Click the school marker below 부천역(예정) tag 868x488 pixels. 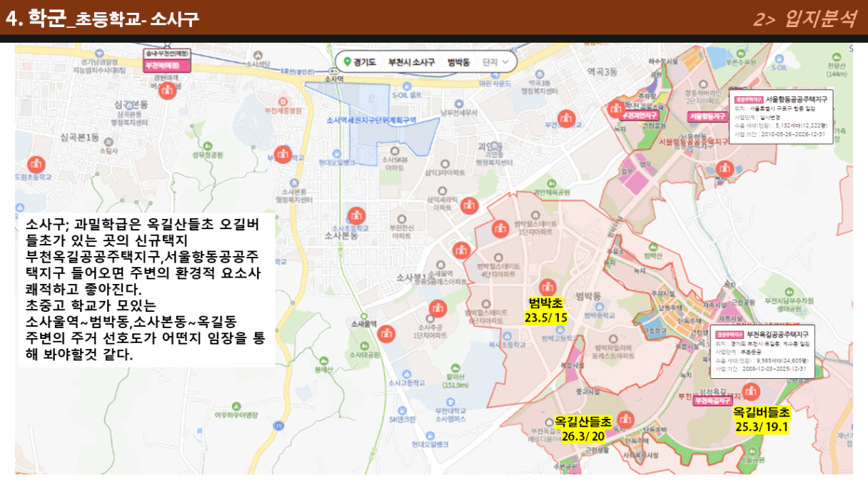coord(168,90)
